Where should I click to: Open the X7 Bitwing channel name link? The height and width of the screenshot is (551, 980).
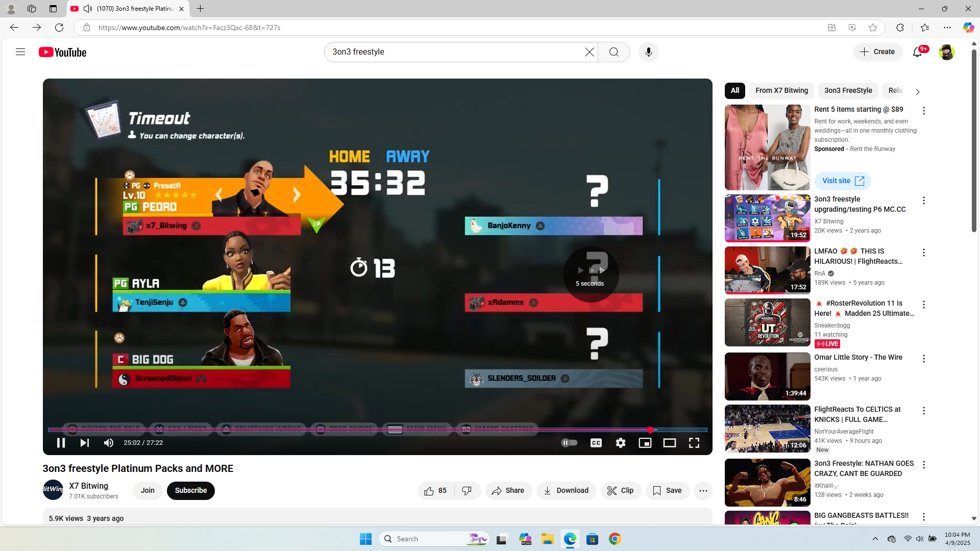[x=89, y=486]
